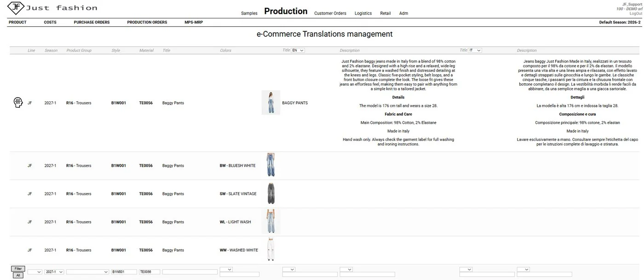
Task: Click the Line column header
Action: pos(31,50)
